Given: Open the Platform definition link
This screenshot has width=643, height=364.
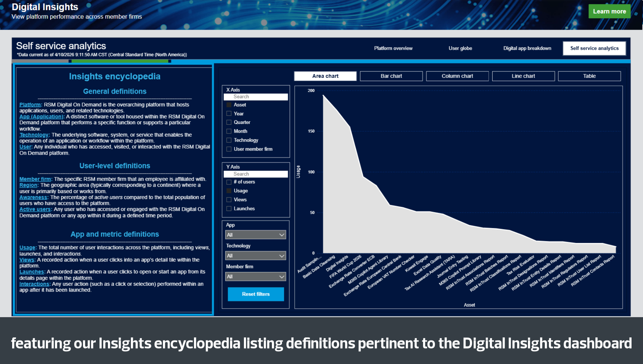Looking at the screenshot, I should [30, 105].
